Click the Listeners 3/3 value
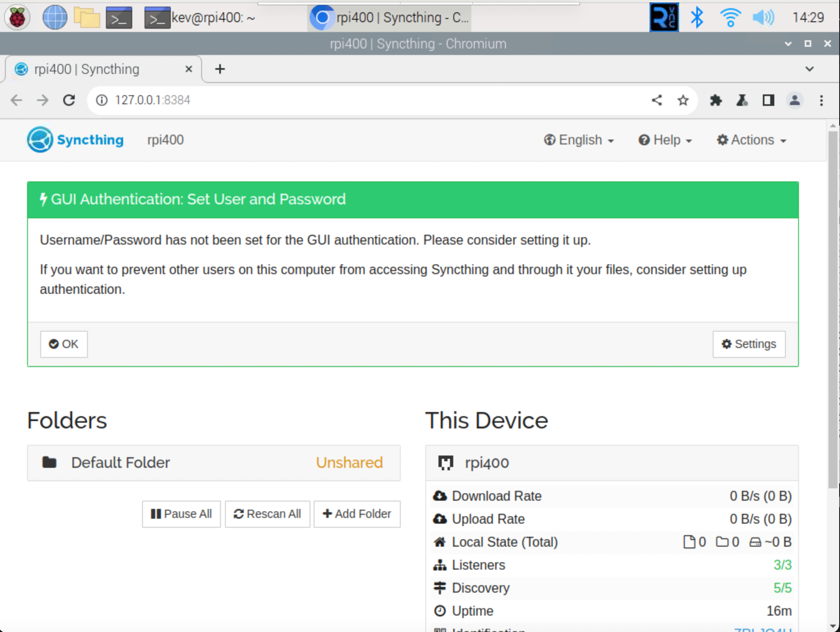This screenshot has height=632, width=840. (783, 565)
